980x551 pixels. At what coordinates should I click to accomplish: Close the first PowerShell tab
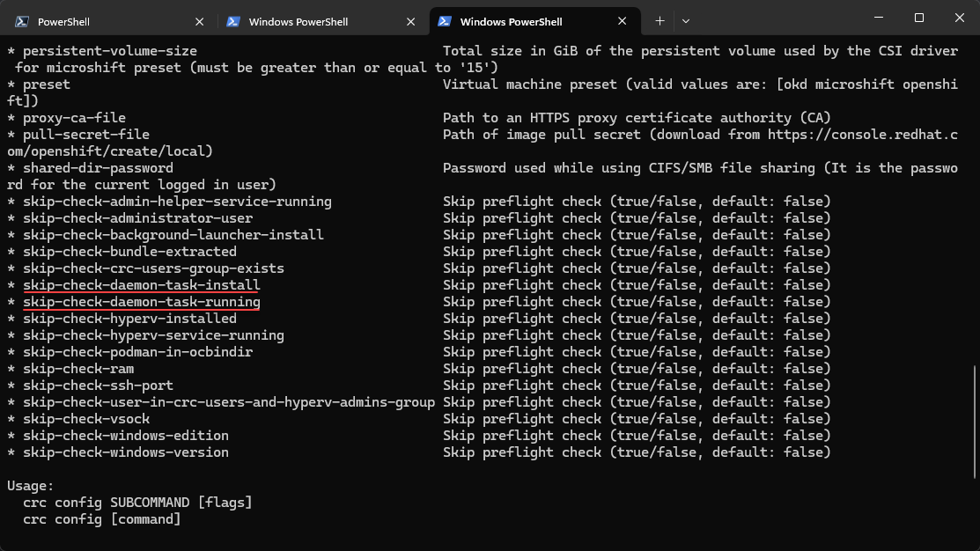201,21
